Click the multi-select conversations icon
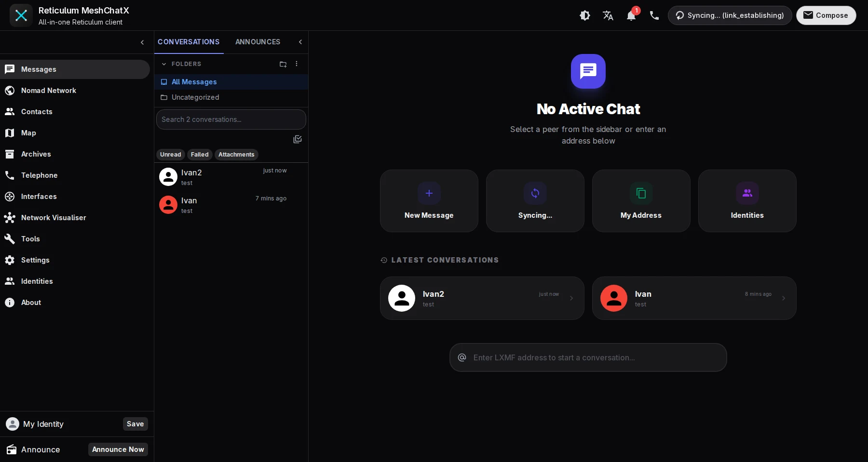The width and height of the screenshot is (868, 462). coord(298,139)
